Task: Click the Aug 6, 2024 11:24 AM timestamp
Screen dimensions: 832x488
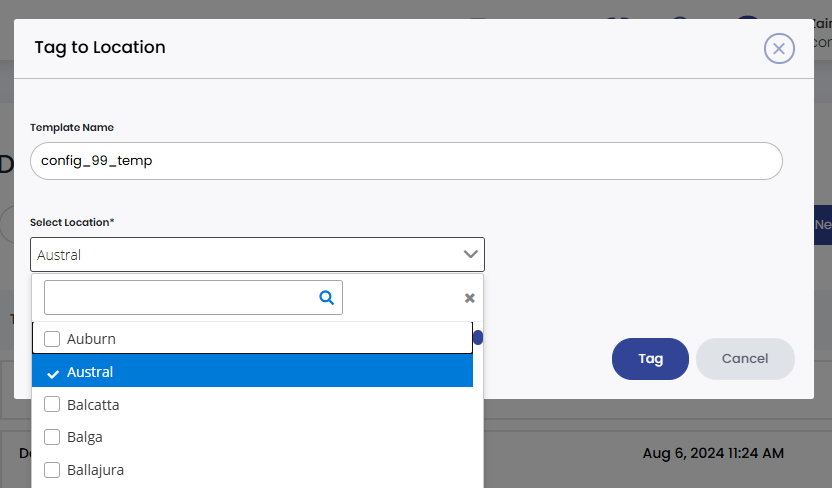Action: pos(713,454)
